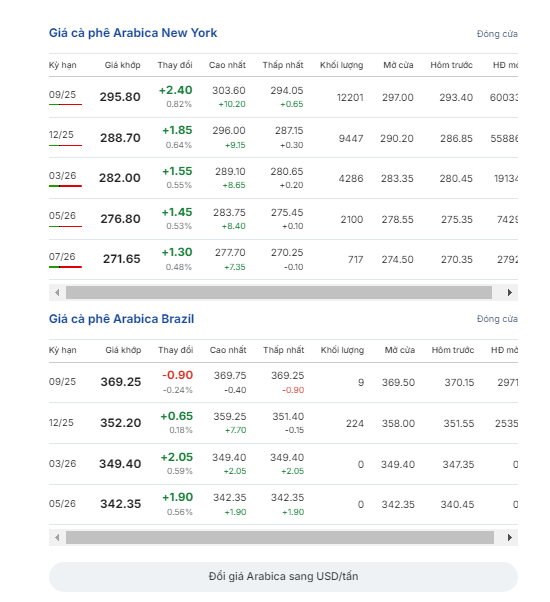Screen dimensions: 550x602
Task: Select Brazil 09/25 contract term
Action: coord(62,382)
